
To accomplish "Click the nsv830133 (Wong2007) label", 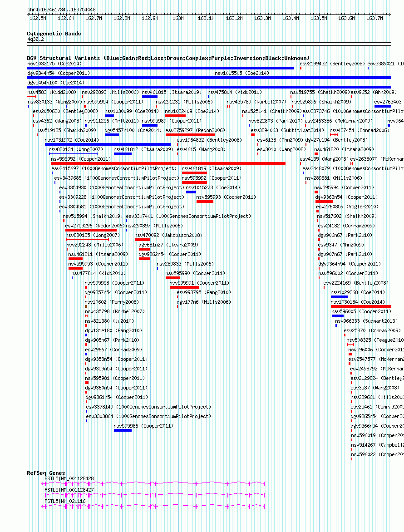I will [55, 101].
